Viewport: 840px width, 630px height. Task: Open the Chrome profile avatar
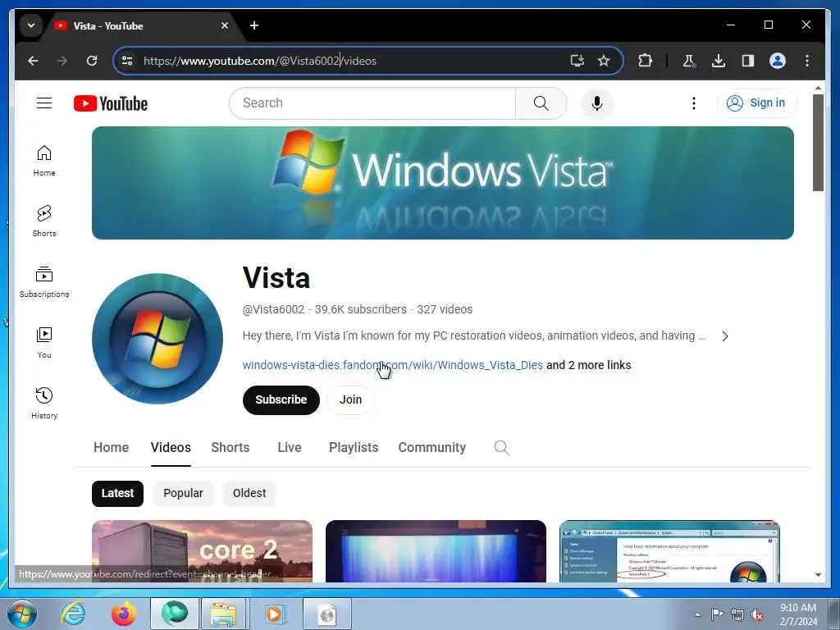click(x=778, y=61)
